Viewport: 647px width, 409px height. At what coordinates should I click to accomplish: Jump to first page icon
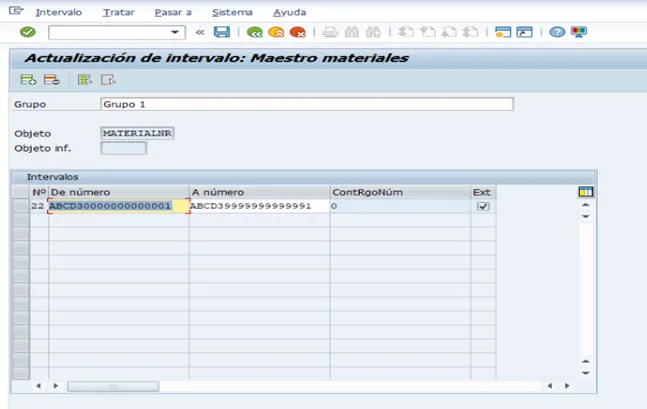pos(406,32)
